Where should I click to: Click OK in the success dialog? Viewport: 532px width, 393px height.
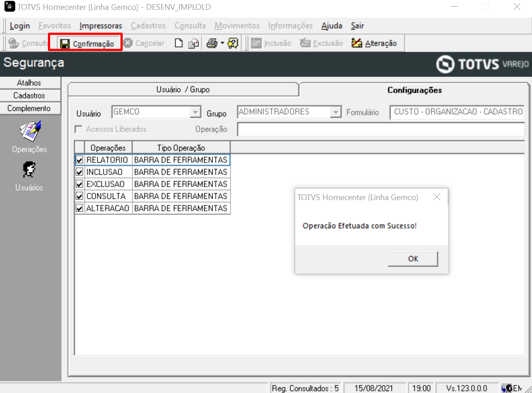pos(413,259)
